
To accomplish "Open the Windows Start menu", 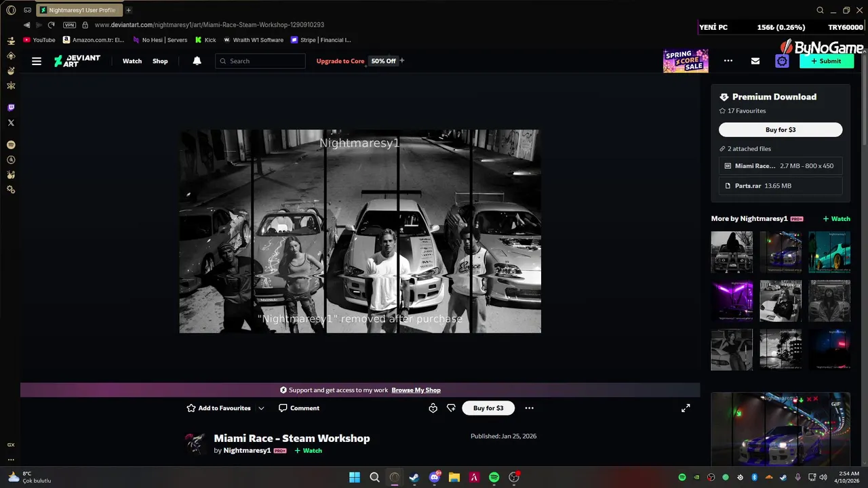I will point(355,477).
